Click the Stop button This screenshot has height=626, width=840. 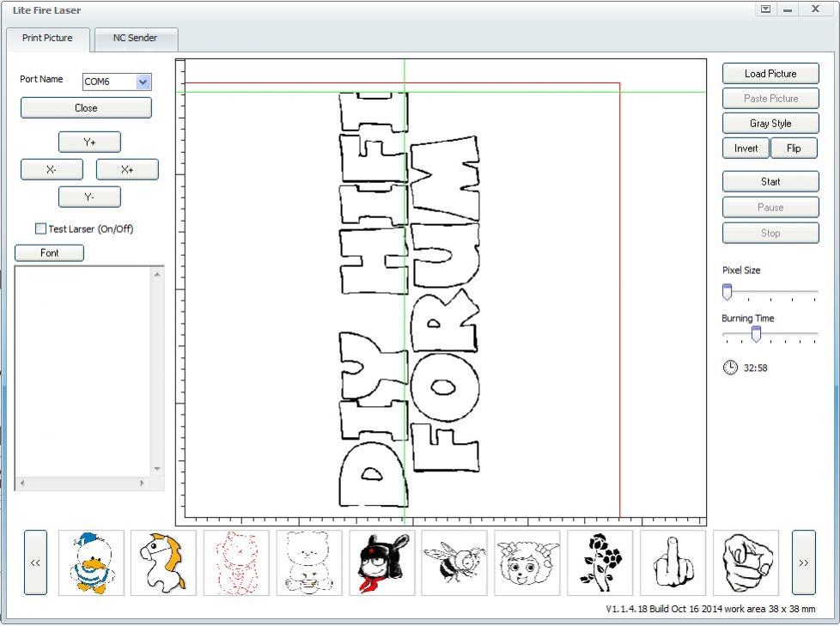click(770, 233)
